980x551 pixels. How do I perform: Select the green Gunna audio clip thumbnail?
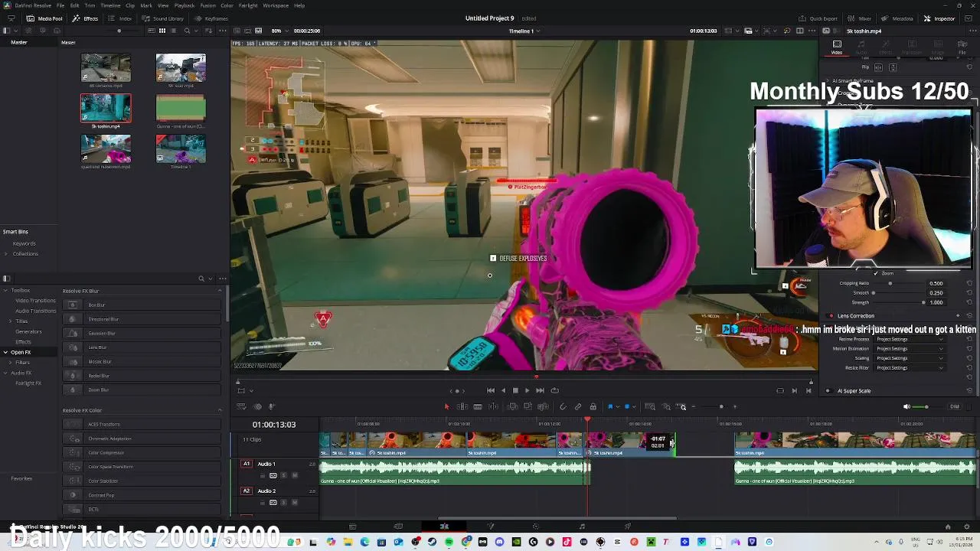(181, 108)
